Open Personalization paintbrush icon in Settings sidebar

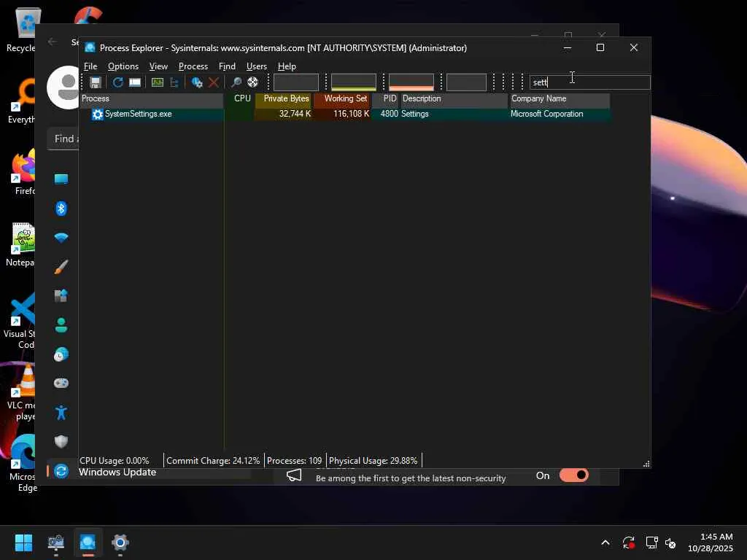pyautogui.click(x=61, y=267)
